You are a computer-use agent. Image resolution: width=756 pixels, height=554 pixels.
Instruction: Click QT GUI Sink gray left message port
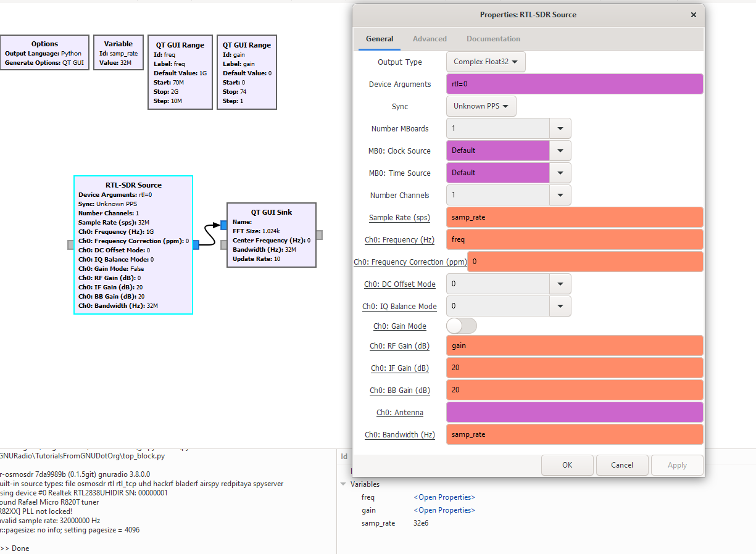coord(224,245)
